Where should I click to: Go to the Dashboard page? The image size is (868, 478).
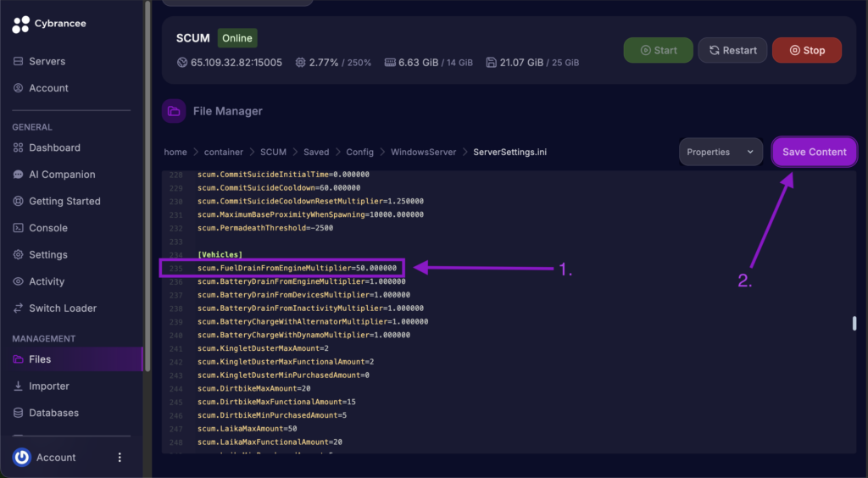55,147
